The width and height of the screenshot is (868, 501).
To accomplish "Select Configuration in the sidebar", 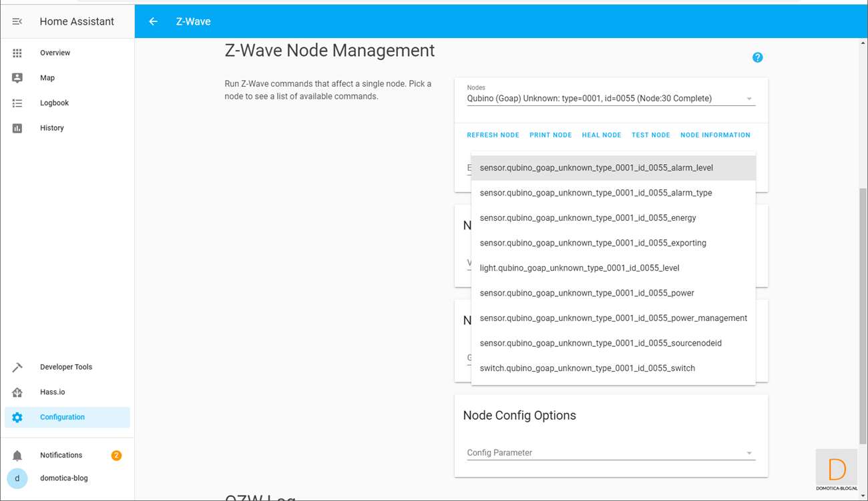I will [x=62, y=418].
